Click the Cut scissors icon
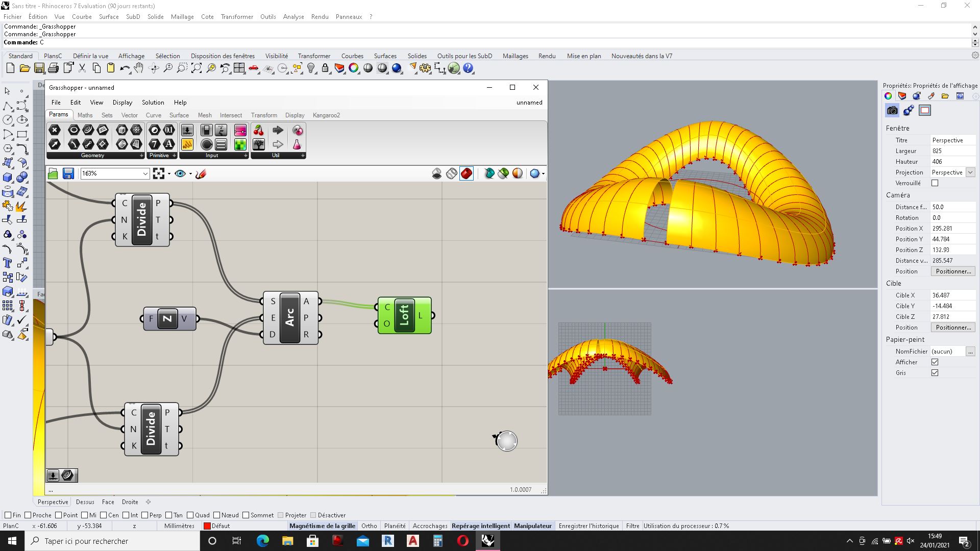Viewport: 980px width, 551px height. point(82,68)
